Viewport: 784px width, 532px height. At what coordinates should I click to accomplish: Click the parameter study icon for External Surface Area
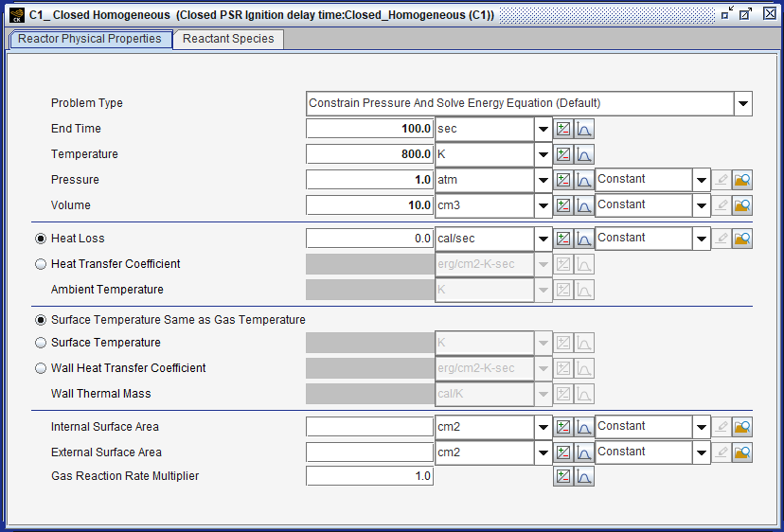point(563,453)
